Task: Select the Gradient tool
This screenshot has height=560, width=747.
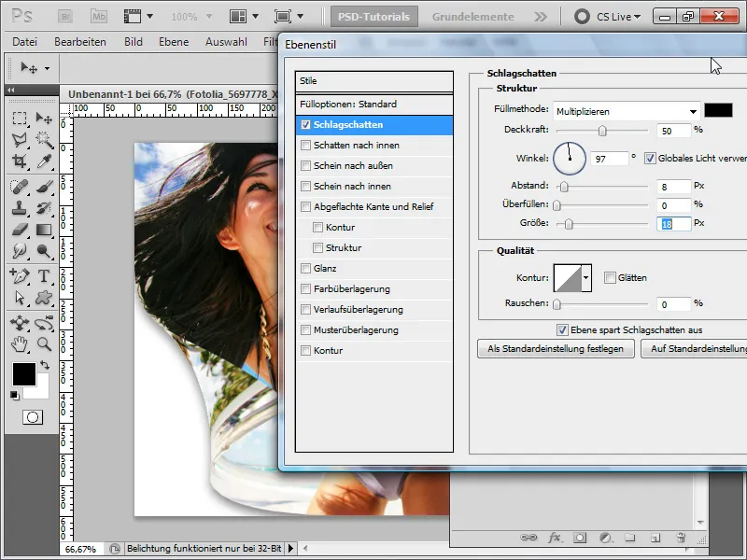Action: (x=44, y=230)
